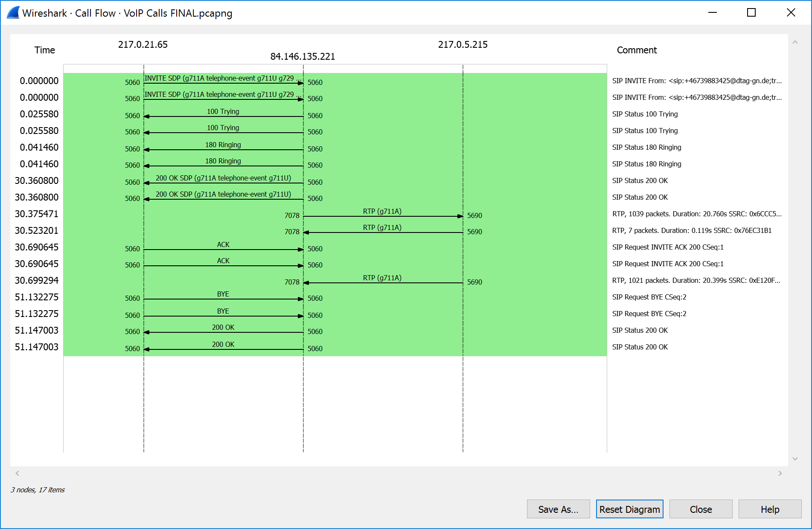812x529 pixels.
Task: Click the '3 nodes, 17 items' status text
Action: 38,490
